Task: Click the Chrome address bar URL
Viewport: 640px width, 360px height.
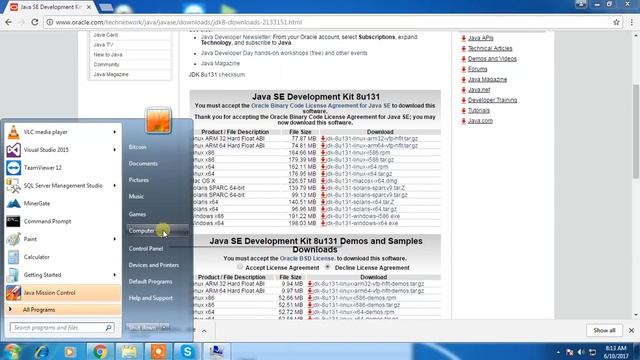Action: click(179, 22)
